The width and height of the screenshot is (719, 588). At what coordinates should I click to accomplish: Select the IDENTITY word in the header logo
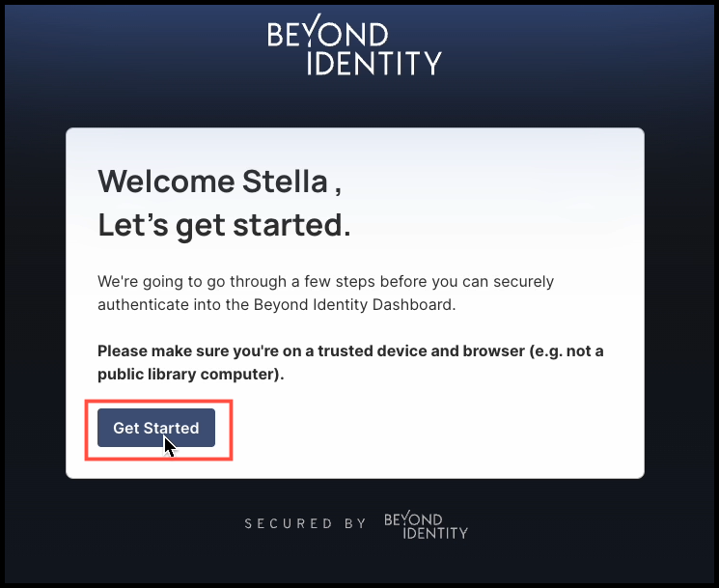pos(373,63)
